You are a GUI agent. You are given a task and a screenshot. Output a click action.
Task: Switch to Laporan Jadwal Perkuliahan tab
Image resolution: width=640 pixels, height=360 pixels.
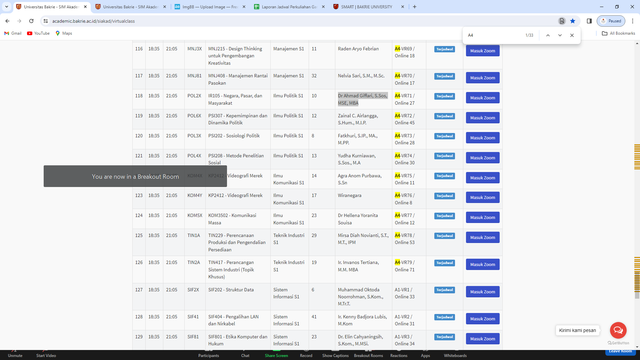tap(289, 7)
